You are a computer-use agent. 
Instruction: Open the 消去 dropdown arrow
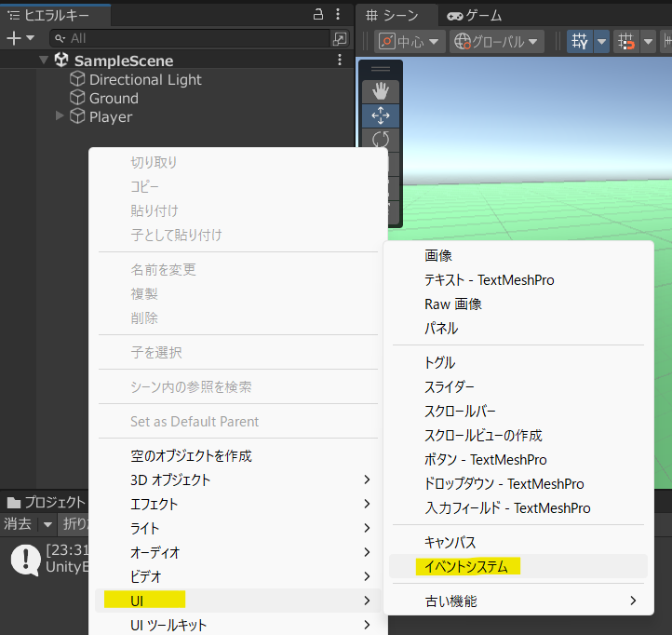47,524
